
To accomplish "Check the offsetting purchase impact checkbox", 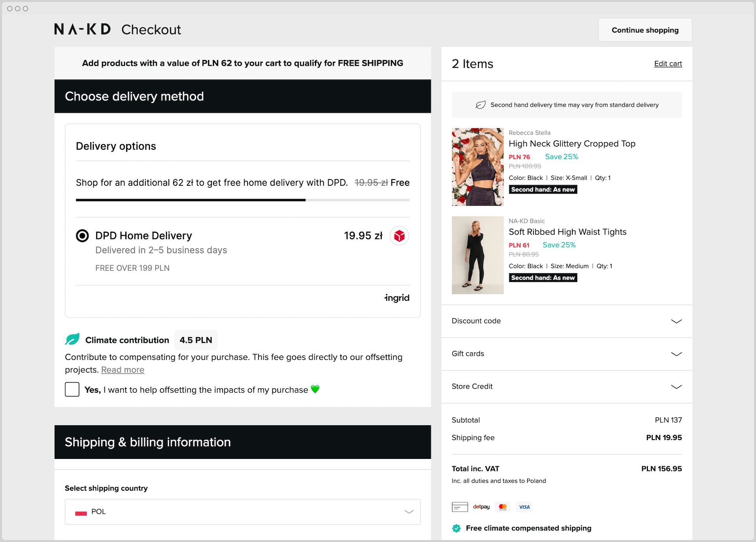I will pyautogui.click(x=72, y=390).
